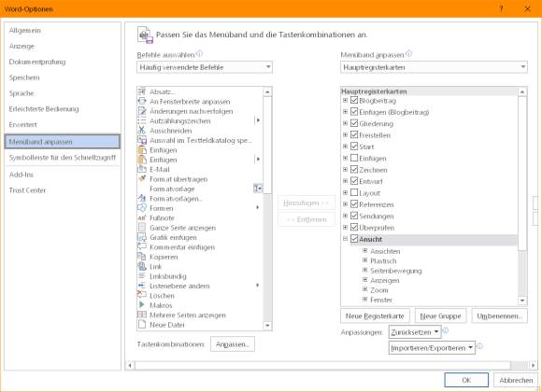Toggle the Referenzen checkbox
The width and height of the screenshot is (542, 392).
(x=354, y=204)
